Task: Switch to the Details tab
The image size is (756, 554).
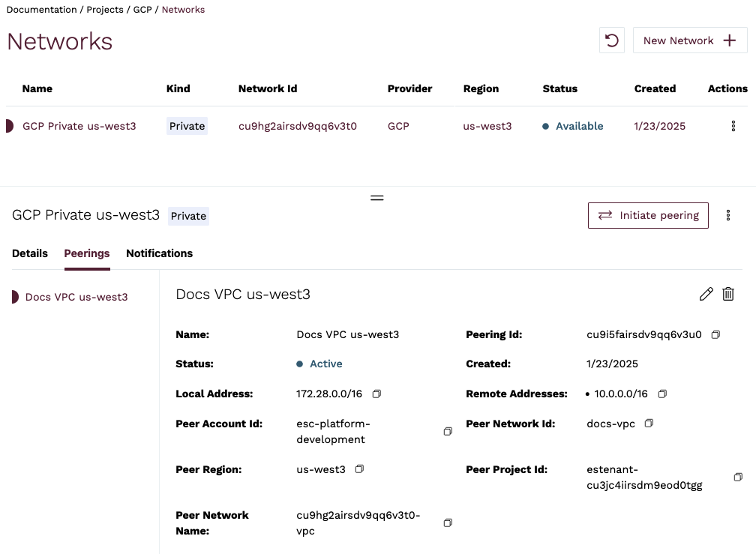Action: (30, 253)
